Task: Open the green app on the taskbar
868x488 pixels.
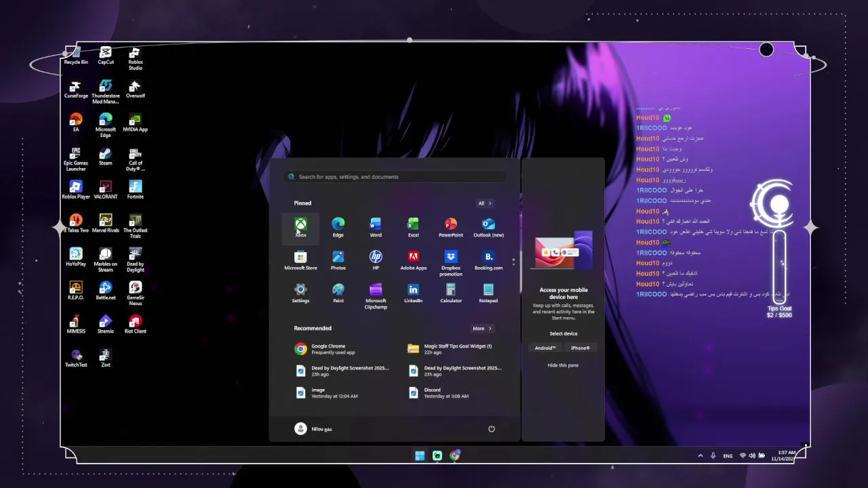Action: pyautogui.click(x=437, y=455)
